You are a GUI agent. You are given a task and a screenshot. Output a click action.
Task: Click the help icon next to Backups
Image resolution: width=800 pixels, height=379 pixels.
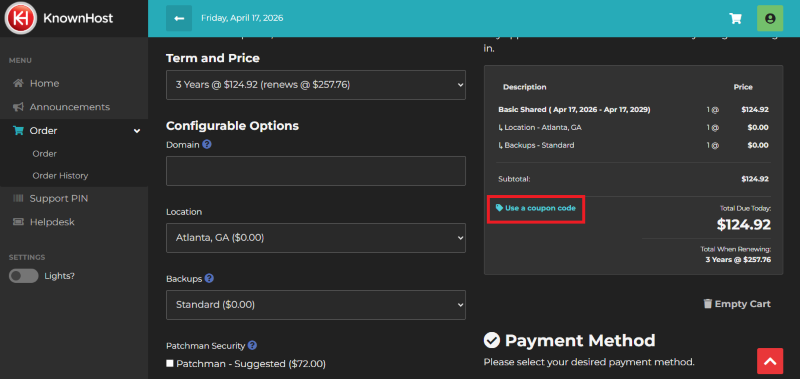click(209, 279)
